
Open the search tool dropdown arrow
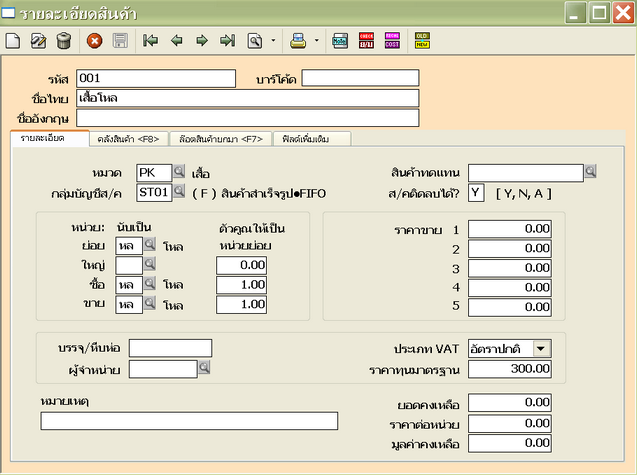coord(273,42)
